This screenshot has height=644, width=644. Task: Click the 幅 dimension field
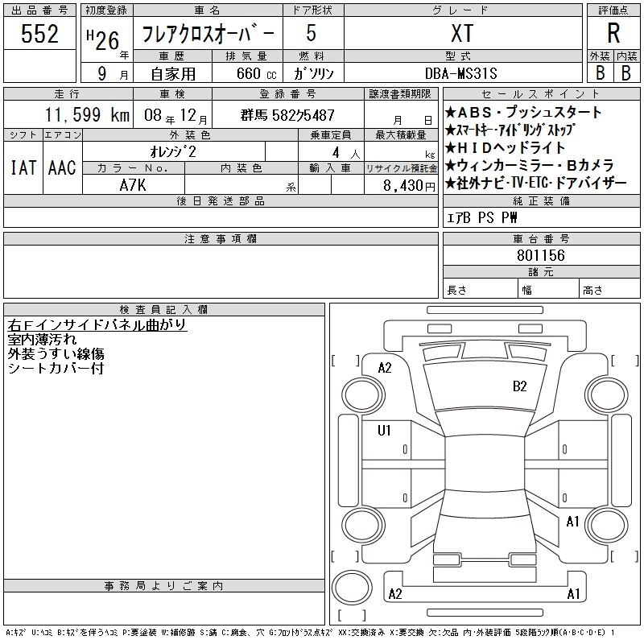(x=548, y=289)
